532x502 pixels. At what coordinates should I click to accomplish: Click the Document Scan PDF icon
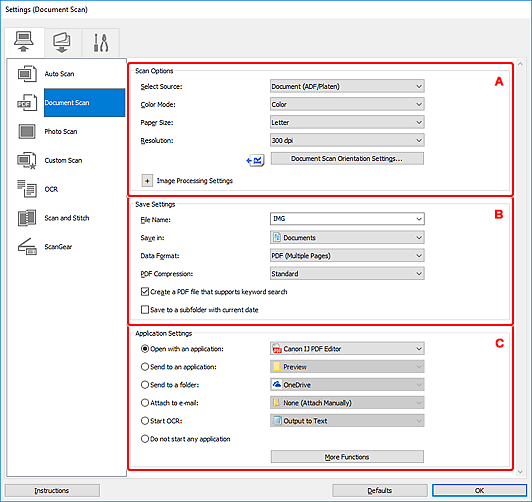[x=27, y=102]
